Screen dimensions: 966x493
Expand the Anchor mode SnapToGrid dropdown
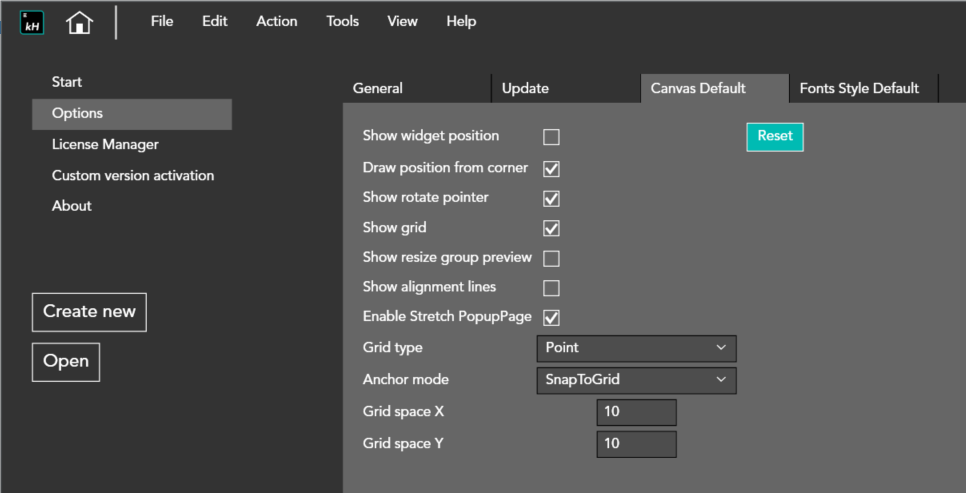[636, 380]
